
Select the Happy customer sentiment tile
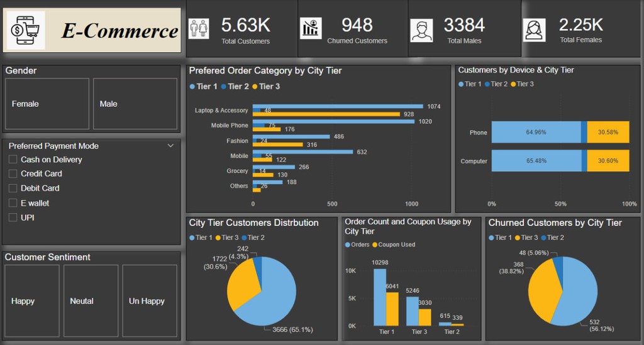point(31,300)
